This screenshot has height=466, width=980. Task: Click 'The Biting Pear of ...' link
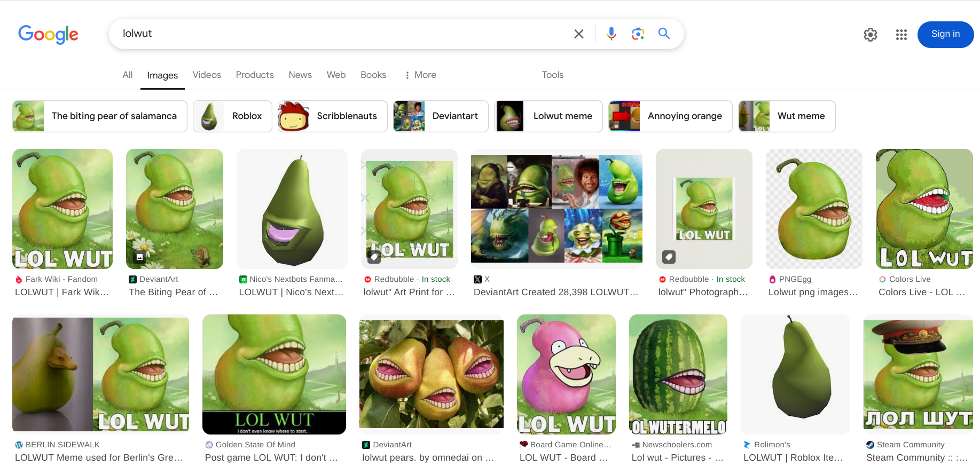[174, 292]
